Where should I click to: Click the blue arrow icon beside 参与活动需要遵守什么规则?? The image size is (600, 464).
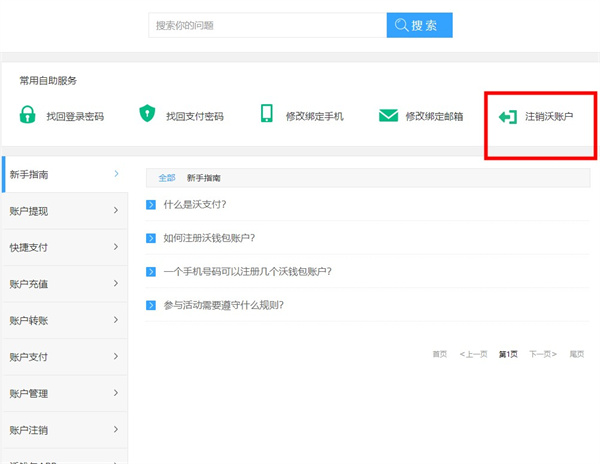tap(151, 305)
